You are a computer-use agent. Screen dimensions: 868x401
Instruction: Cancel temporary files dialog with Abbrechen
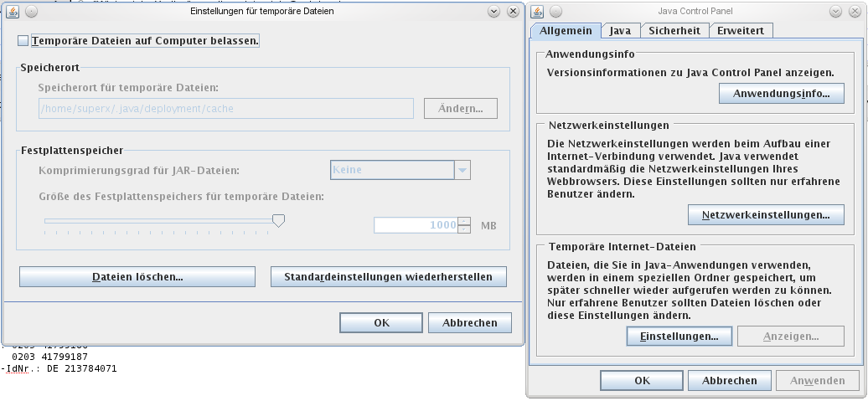(x=470, y=323)
